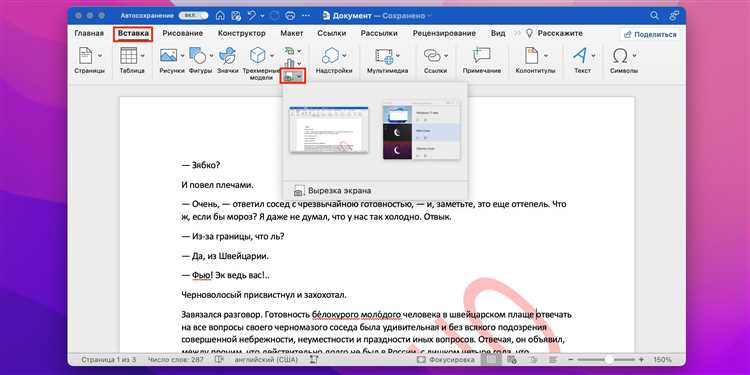Expand the Колонтитулы dropdown arrow
Screen dimensions: 750x375
point(545,56)
